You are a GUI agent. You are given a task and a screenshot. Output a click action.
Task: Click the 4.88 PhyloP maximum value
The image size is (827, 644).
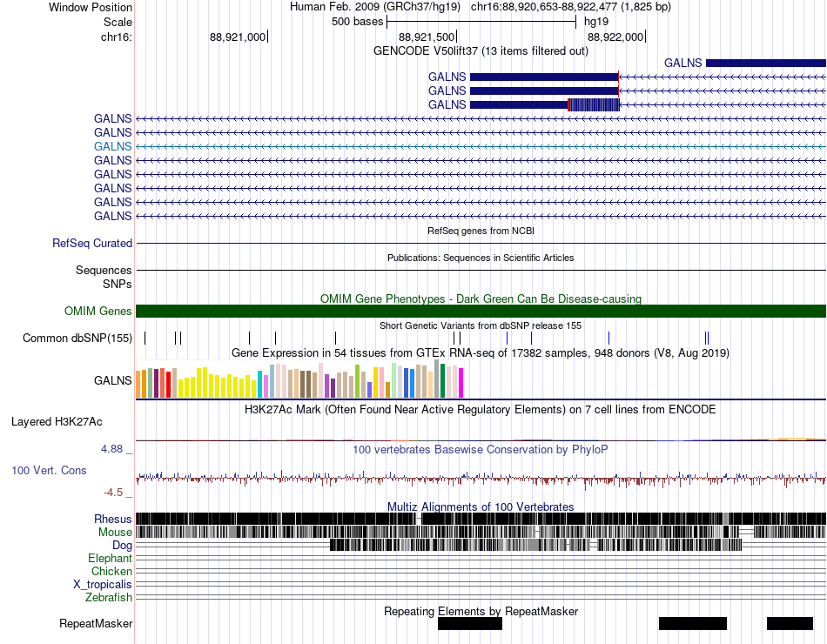click(x=111, y=449)
